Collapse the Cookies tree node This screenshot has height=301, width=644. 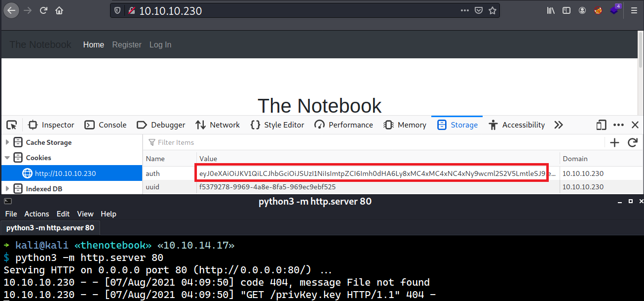(7, 158)
